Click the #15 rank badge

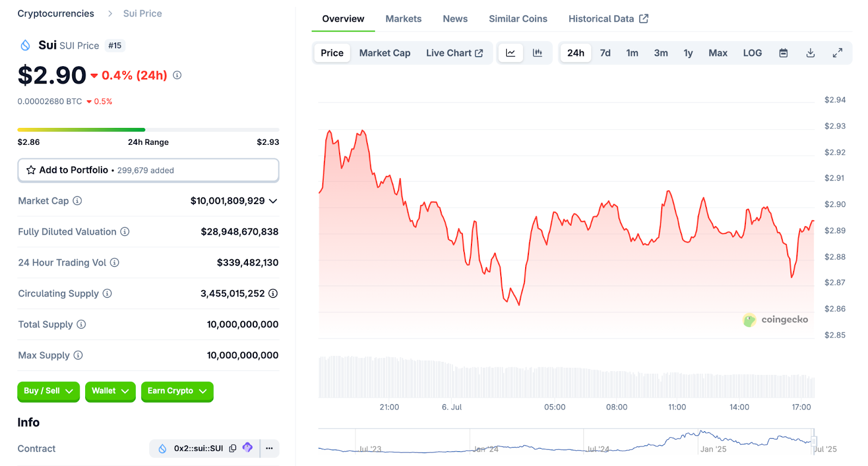(114, 46)
